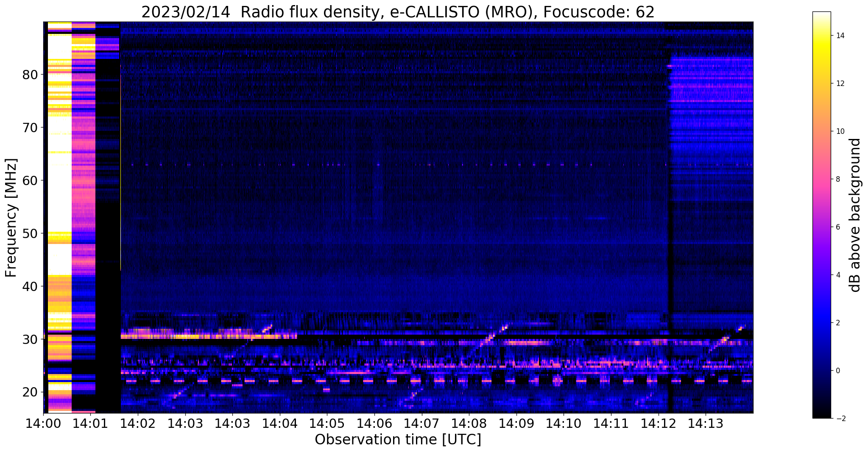Click the 'Frequency [MHz]' y-axis label
This screenshot has width=868, height=452.
[11, 218]
